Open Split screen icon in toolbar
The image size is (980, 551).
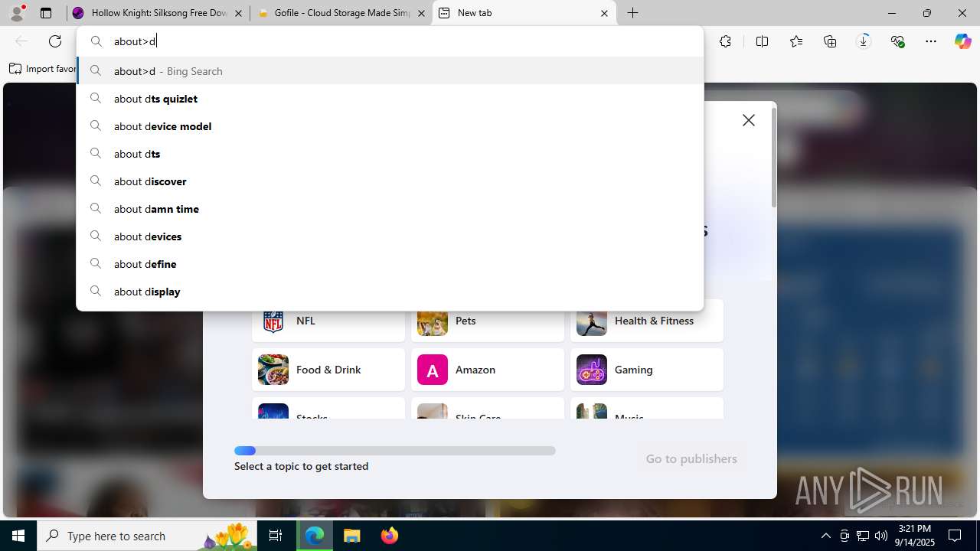click(x=762, y=41)
